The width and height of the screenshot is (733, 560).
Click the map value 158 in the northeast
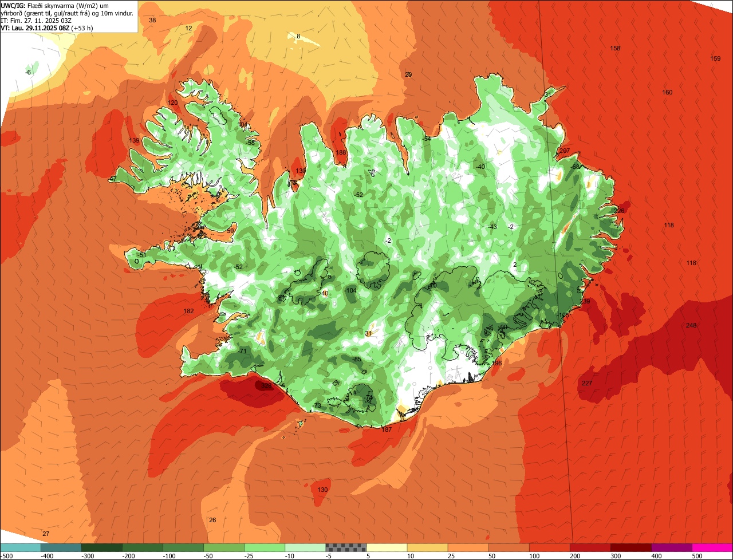pos(615,48)
